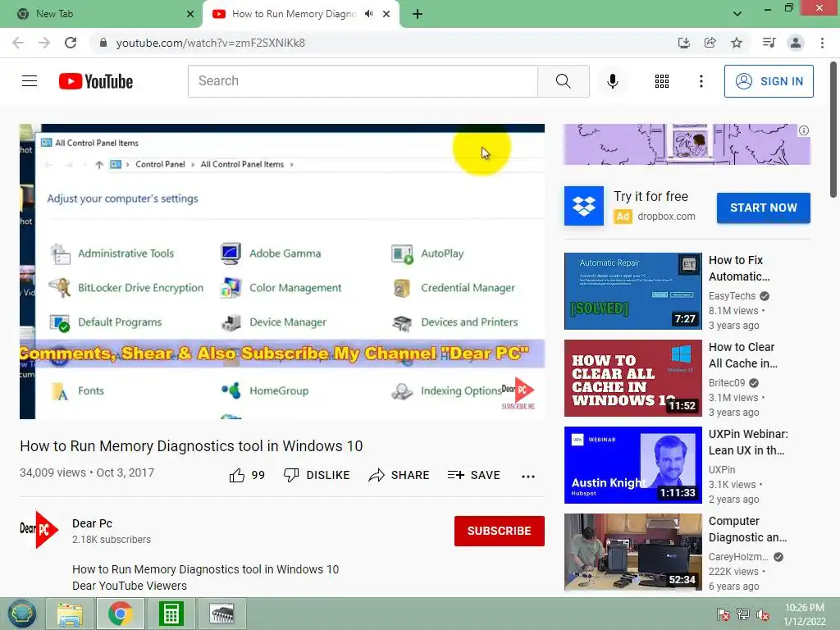Open the calculator spreadsheet taskbar icon

[171, 614]
